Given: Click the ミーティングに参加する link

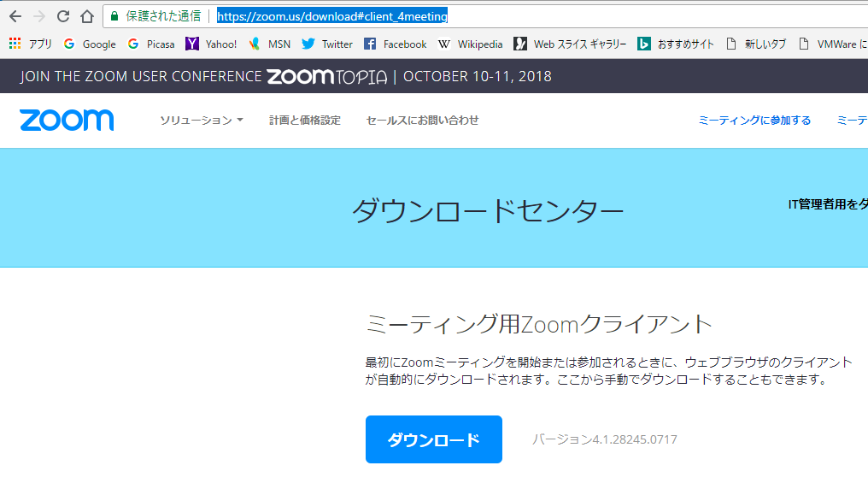Looking at the screenshot, I should (754, 121).
